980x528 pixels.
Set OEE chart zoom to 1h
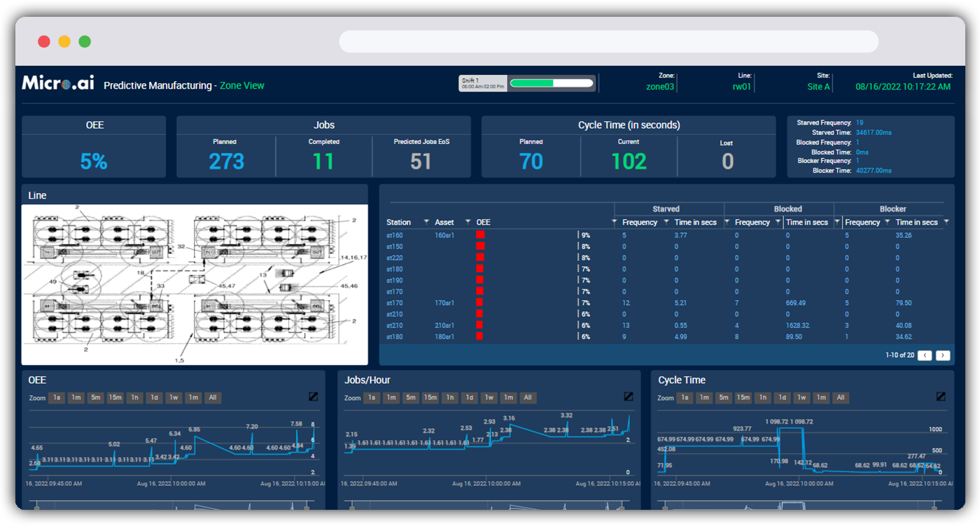click(x=134, y=398)
